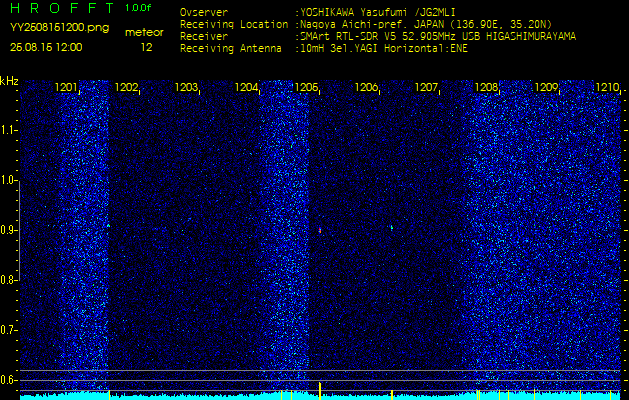This screenshot has height=400, width=629.
Task: Click the Receiver field label
Action: (204, 37)
